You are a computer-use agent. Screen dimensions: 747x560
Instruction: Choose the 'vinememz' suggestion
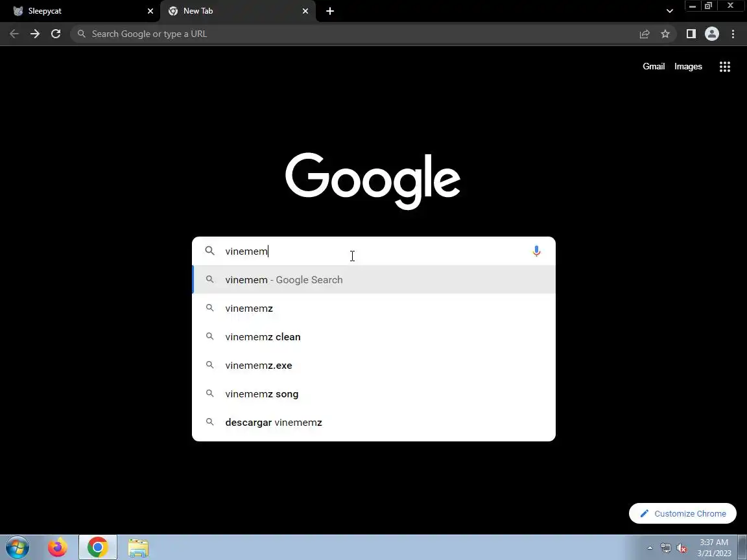pyautogui.click(x=373, y=308)
